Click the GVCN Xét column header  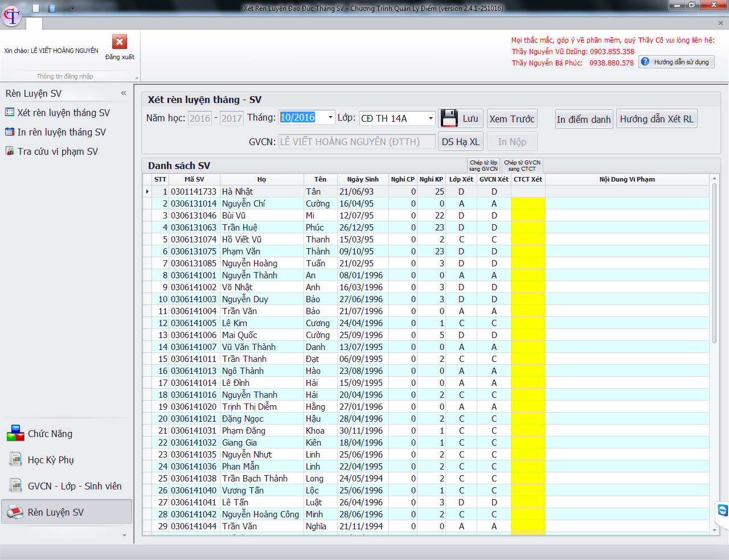pos(494,179)
